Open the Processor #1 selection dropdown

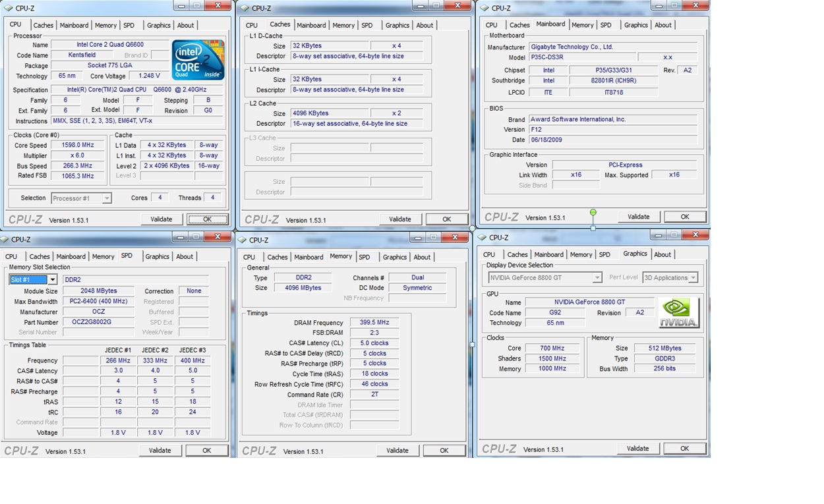coord(107,198)
